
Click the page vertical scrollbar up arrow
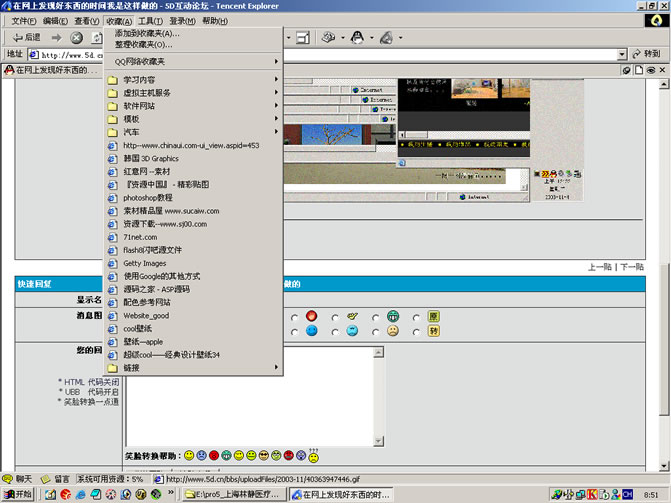(664, 84)
